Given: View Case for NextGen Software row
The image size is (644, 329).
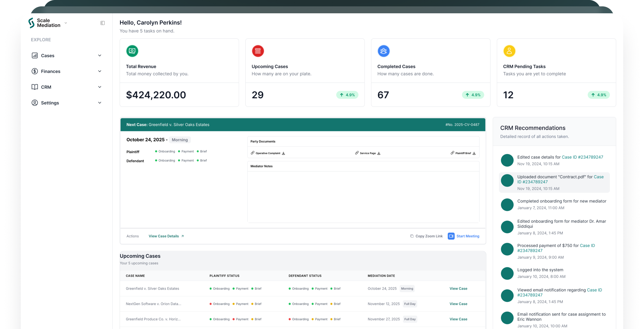Looking at the screenshot, I should pos(458,304).
